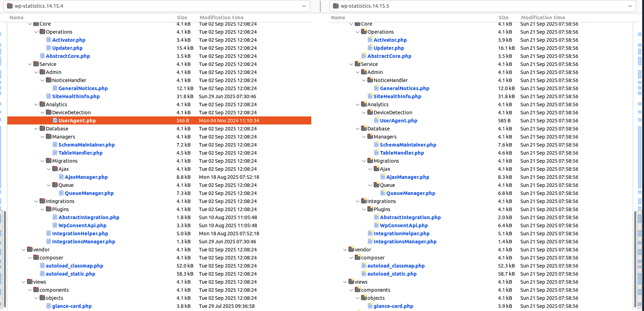Select SchemaMaintainer.php in the left pane
The width and height of the screenshot is (644, 311).
pos(86,145)
